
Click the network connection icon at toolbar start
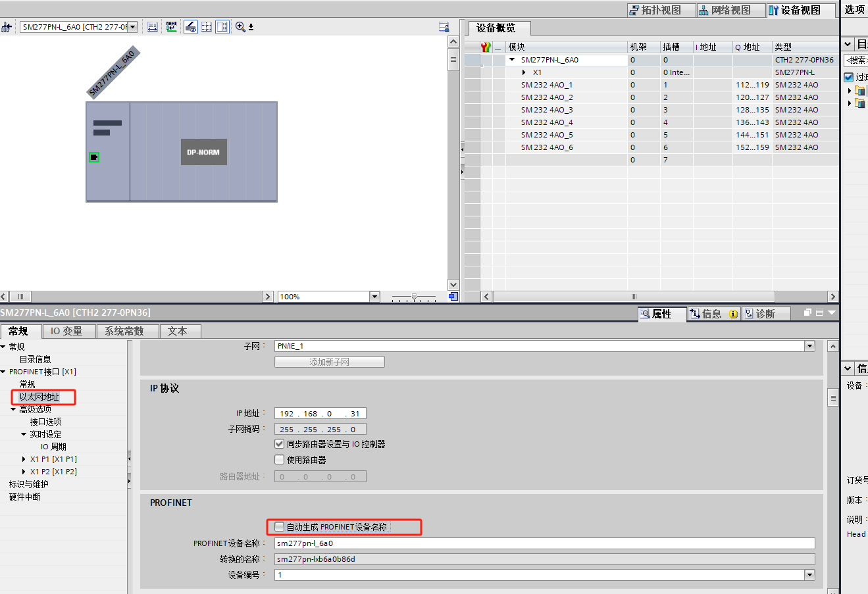click(x=7, y=27)
